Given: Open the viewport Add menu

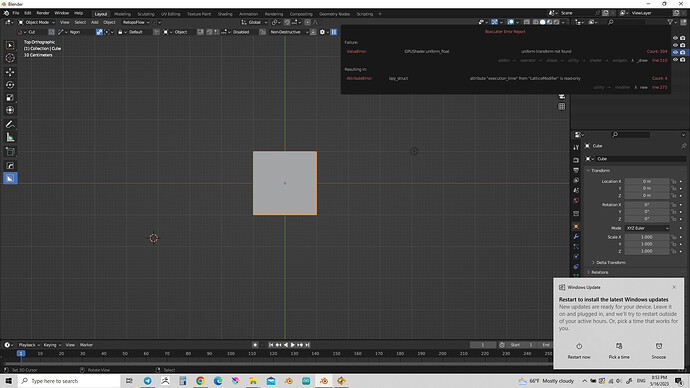Looking at the screenshot, I should coord(95,22).
